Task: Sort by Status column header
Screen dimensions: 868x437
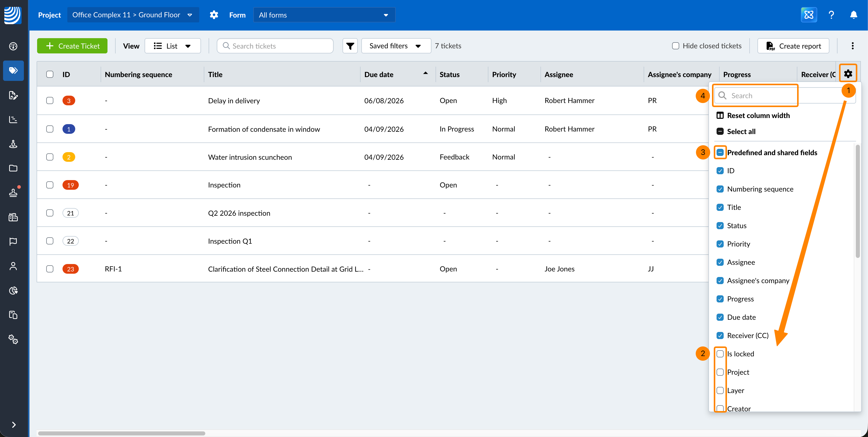Action: coord(449,75)
